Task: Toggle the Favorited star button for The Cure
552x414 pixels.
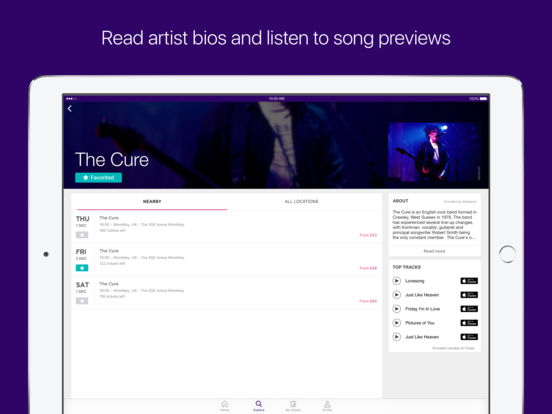Action: (x=99, y=178)
